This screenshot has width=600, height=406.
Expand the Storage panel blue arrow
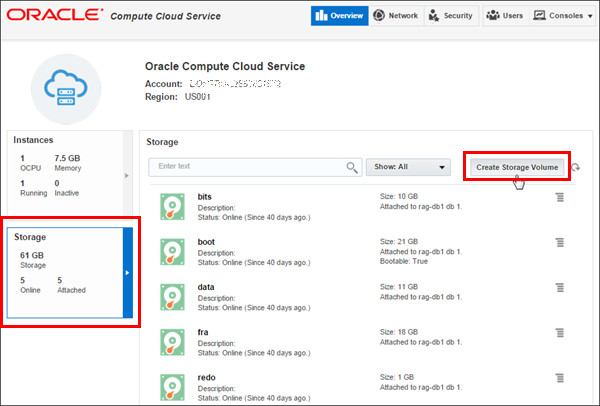click(x=127, y=273)
